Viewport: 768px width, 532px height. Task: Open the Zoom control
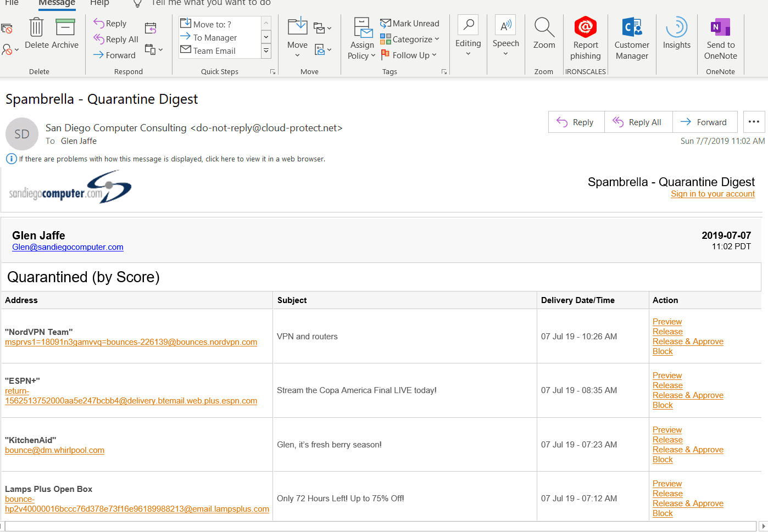(x=544, y=36)
